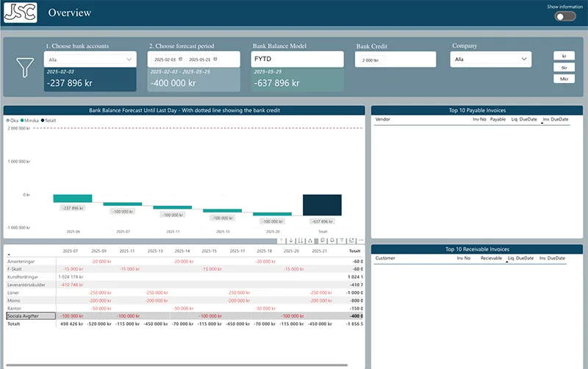The height and width of the screenshot is (369, 588).
Task: Open the matrix visual filter icon
Action: [342, 240]
